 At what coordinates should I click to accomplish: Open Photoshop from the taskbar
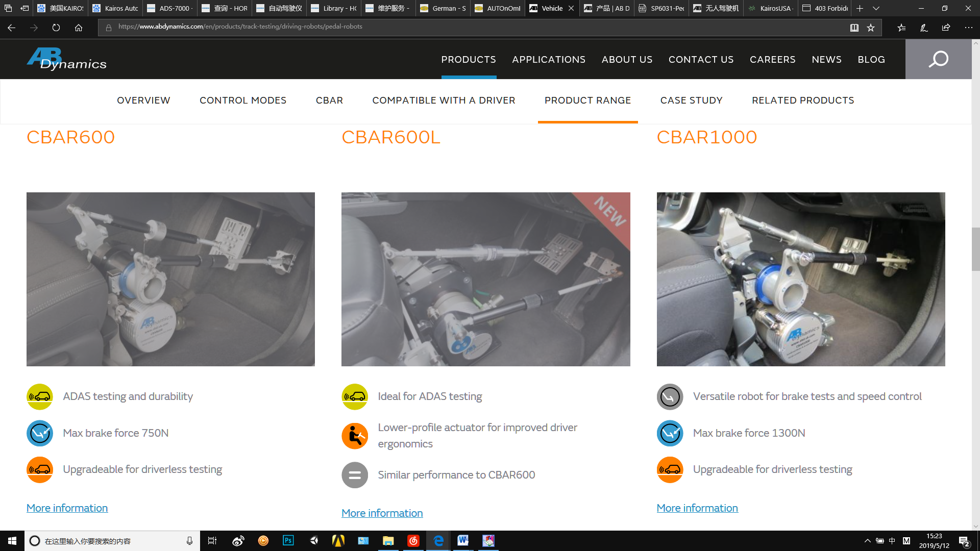(288, 541)
